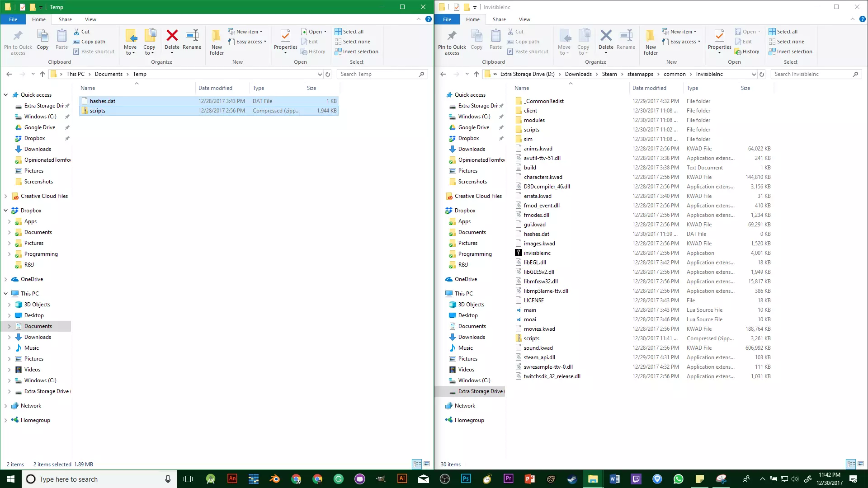Click the Steam breadcrumb in address bar
Image resolution: width=868 pixels, height=488 pixels.
[609, 74]
